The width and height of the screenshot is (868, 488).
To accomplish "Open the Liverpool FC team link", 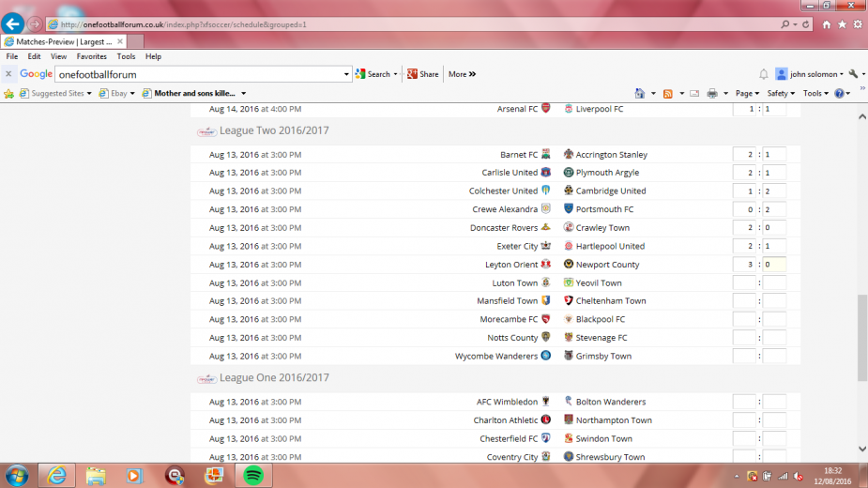I will point(599,109).
